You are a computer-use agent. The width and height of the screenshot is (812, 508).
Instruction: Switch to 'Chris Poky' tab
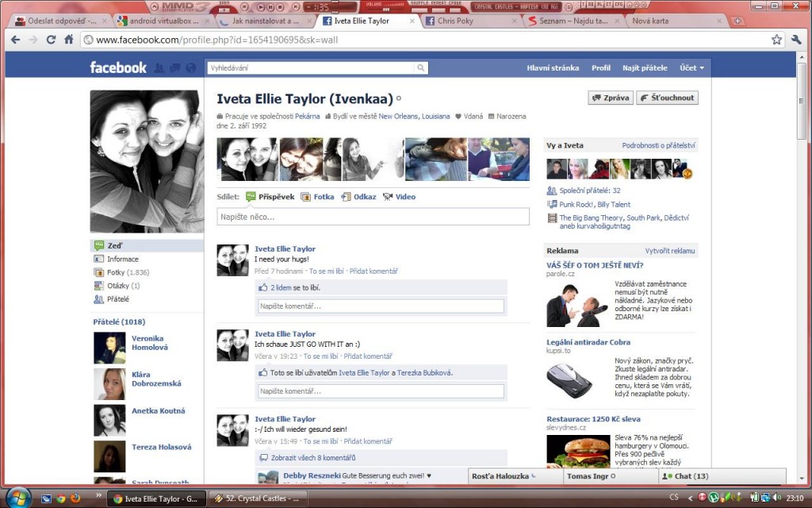click(470, 21)
